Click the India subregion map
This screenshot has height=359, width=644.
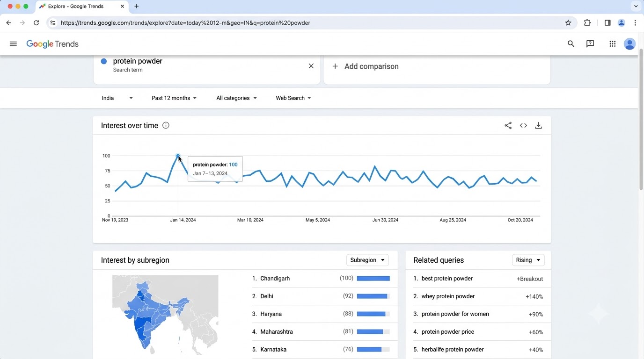[165, 316]
